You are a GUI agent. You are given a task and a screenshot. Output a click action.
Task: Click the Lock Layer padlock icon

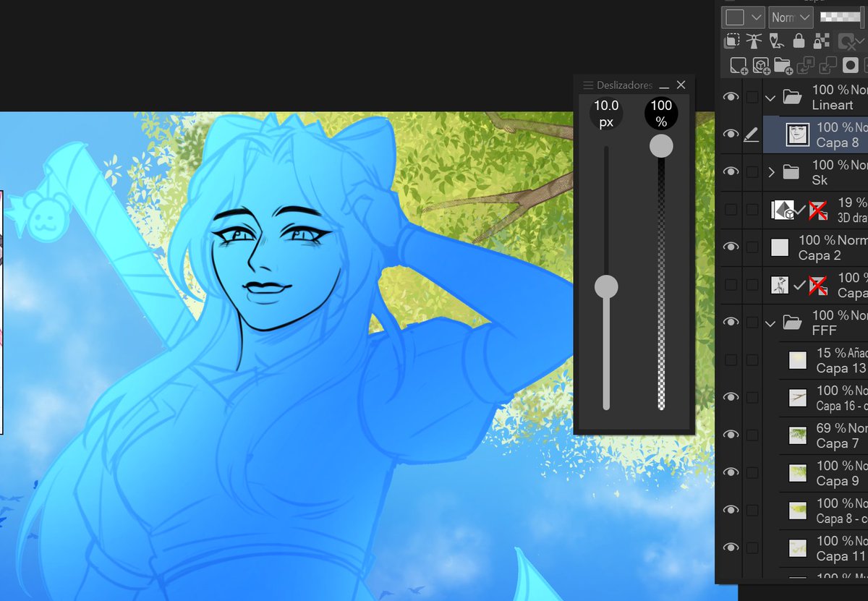pos(799,41)
